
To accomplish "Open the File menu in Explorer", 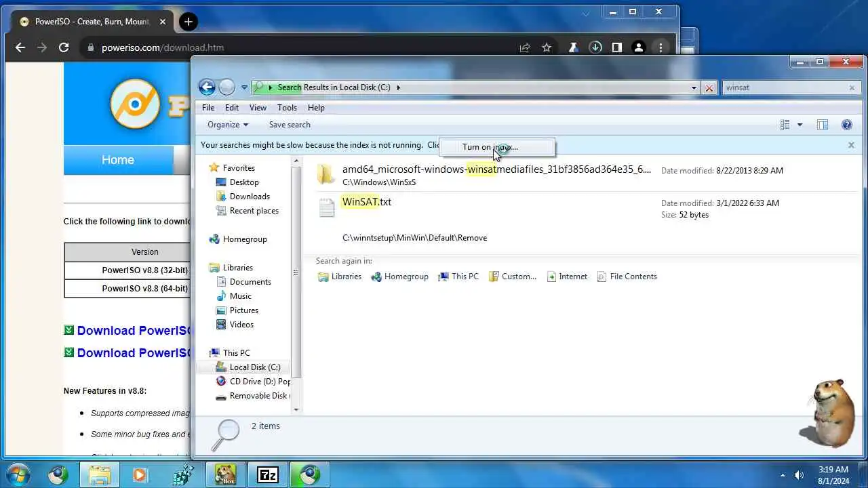I will pos(208,108).
